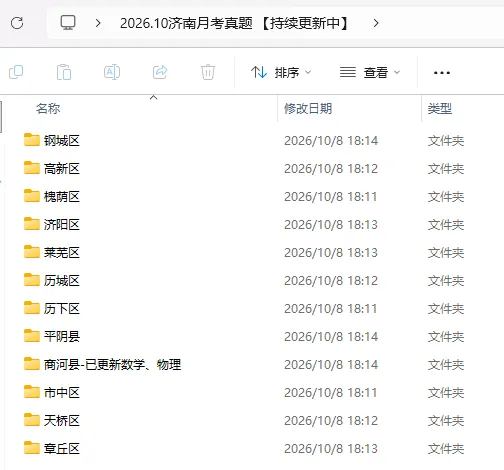Click the 历下区 folder name
Screen dimensions: 504x470
[x=62, y=309]
